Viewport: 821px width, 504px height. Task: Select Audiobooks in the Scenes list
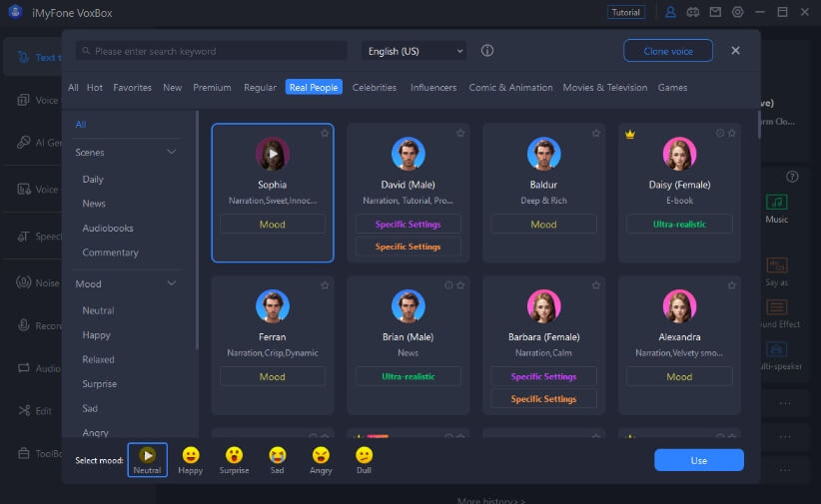coord(108,229)
